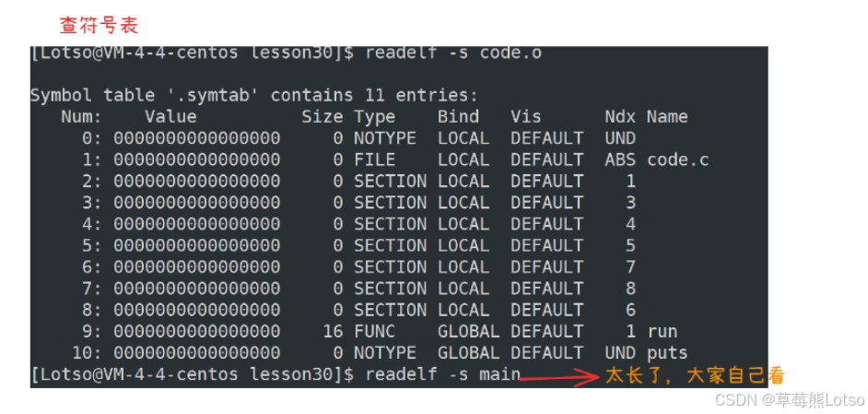Click the Vis column header
This screenshot has width=868, height=414.
pyautogui.click(x=526, y=117)
